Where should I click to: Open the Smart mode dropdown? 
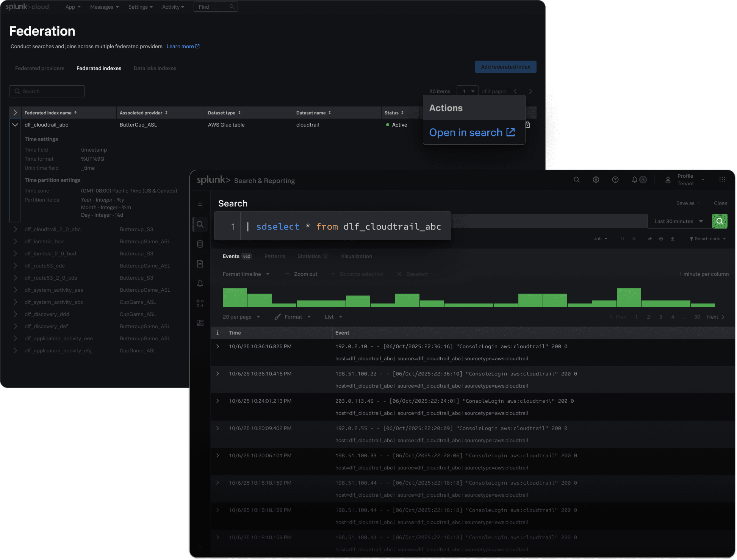(707, 239)
